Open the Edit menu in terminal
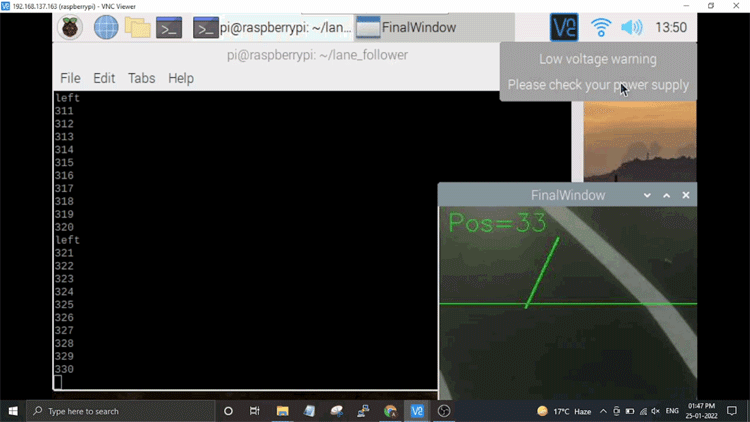The width and height of the screenshot is (750, 422). tap(104, 78)
